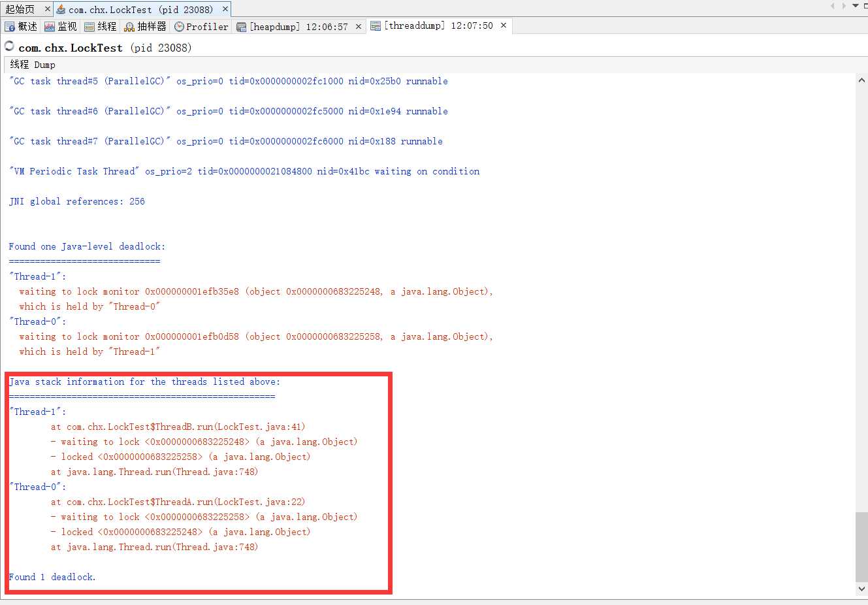Click 'which is held by "Thread-1"' line
The height and width of the screenshot is (605, 868).
pyautogui.click(x=89, y=352)
